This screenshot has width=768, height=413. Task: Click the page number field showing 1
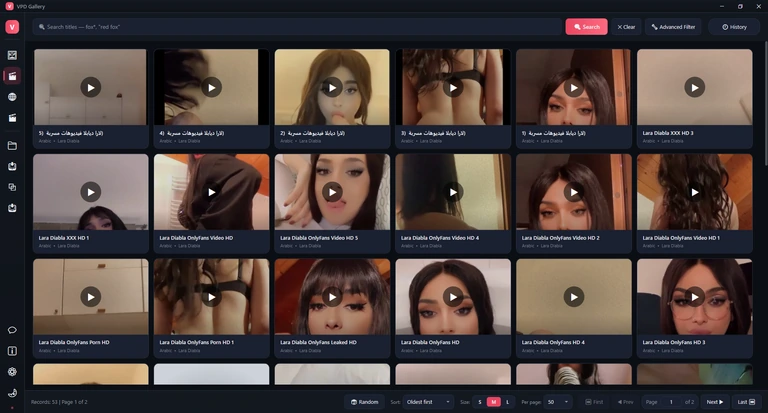671,402
